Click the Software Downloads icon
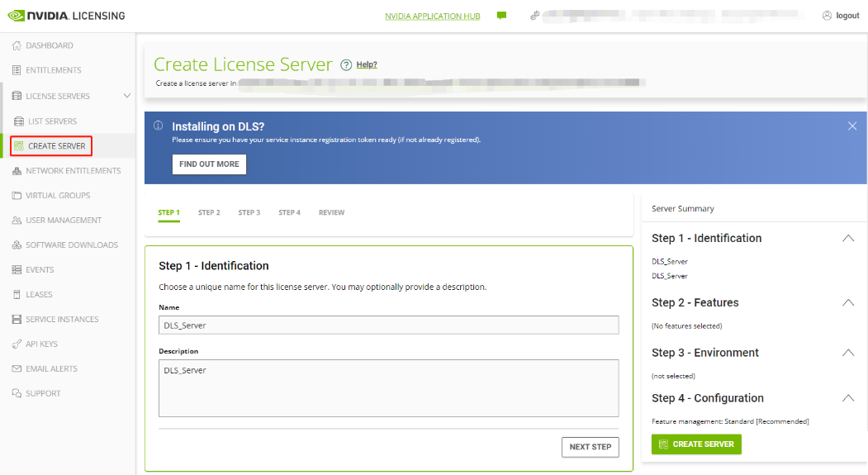This screenshot has width=868, height=475. 17,245
